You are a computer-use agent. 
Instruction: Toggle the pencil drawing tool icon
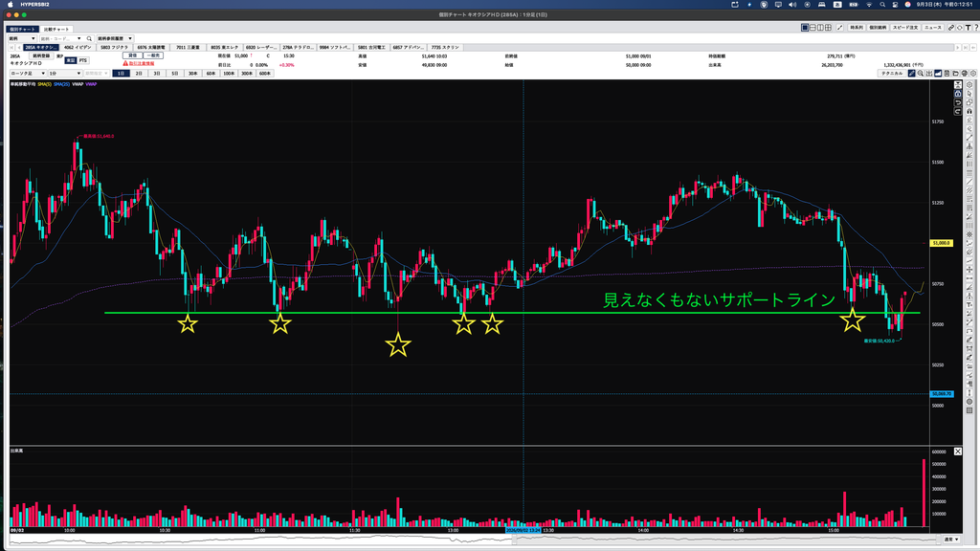tap(911, 73)
